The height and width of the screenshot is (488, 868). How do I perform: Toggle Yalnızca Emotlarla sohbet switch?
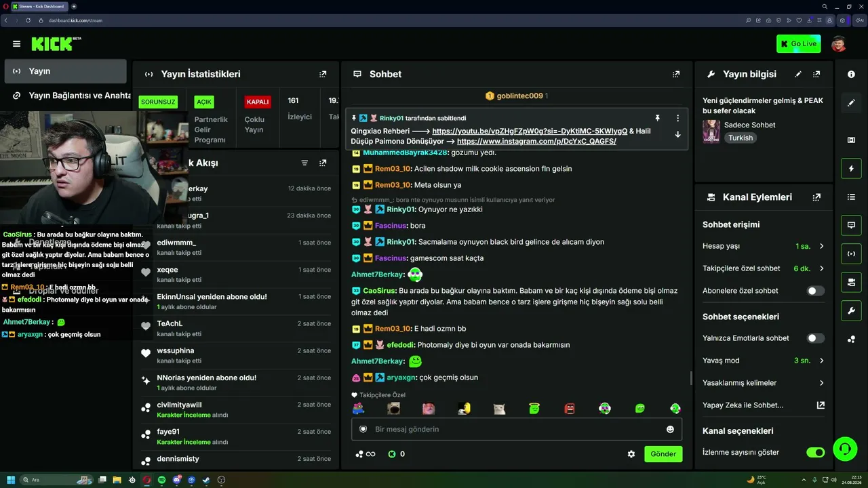click(x=816, y=338)
